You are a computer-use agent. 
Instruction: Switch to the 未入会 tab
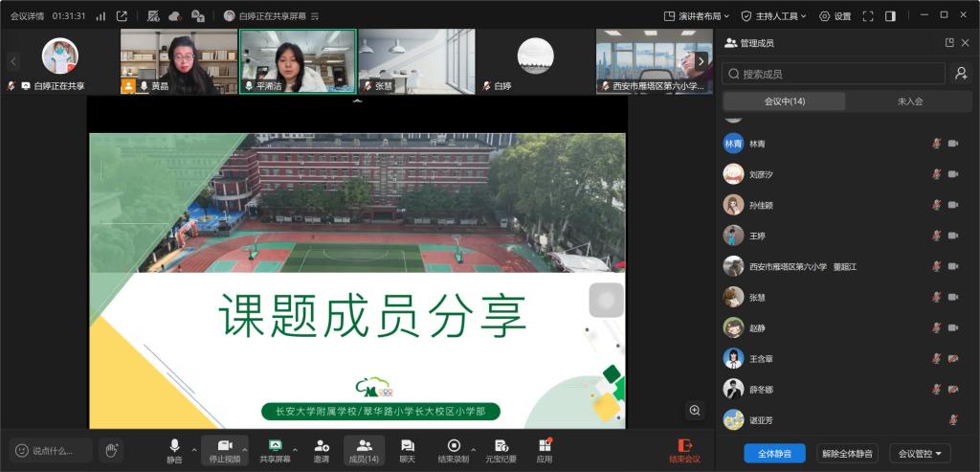pyautogui.click(x=909, y=101)
